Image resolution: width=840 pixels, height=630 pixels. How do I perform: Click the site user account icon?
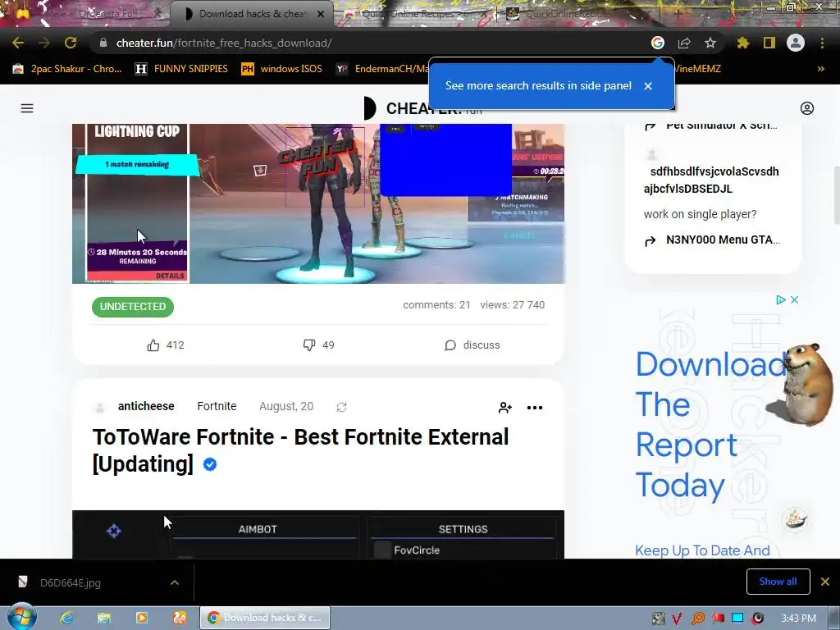tap(807, 108)
